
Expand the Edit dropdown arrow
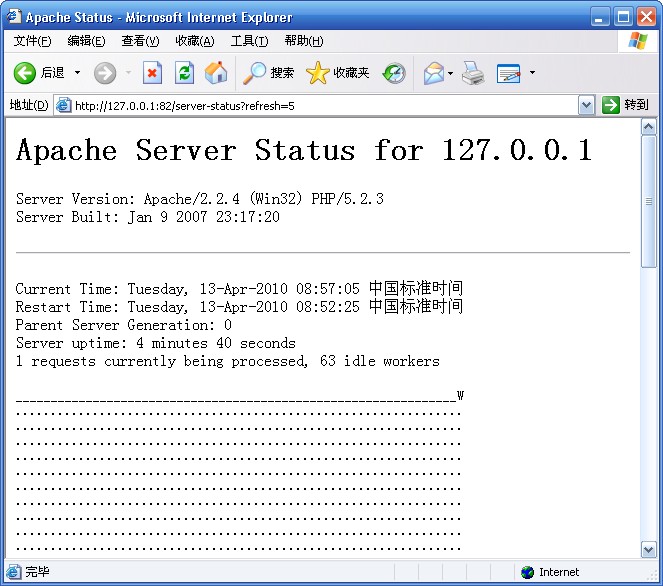click(532, 73)
